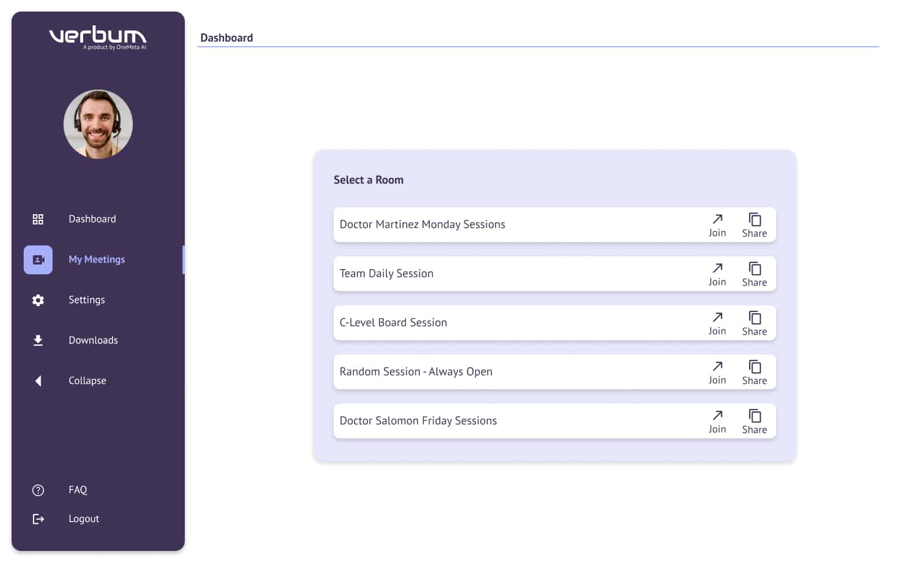Join Random Session - Always Open room

tap(717, 372)
